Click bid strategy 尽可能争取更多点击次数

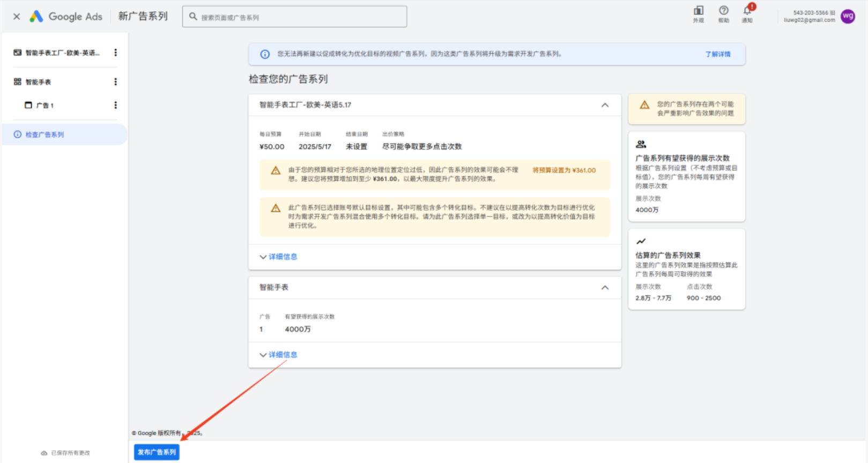422,147
